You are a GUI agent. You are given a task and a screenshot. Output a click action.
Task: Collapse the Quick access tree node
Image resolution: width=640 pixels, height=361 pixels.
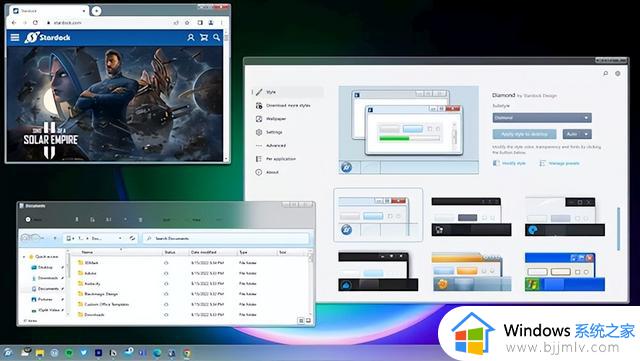click(x=24, y=257)
